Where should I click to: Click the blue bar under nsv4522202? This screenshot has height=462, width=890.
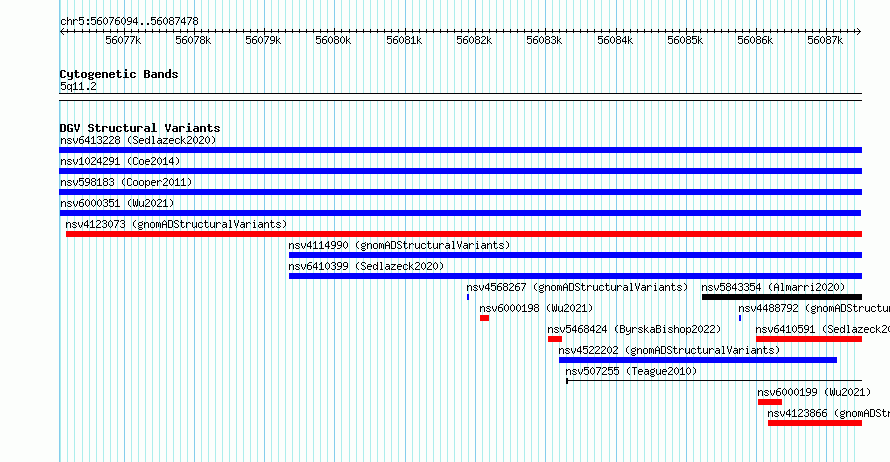[698, 360]
